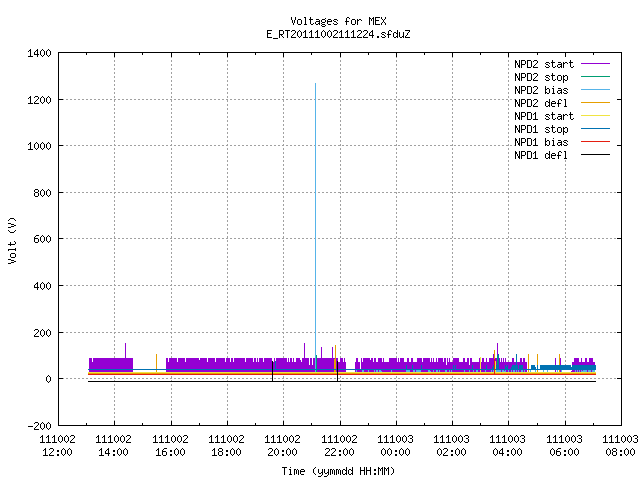The height and width of the screenshot is (480, 640).
Task: Click the "NPD1 bias" legend label
Action: click(x=541, y=142)
